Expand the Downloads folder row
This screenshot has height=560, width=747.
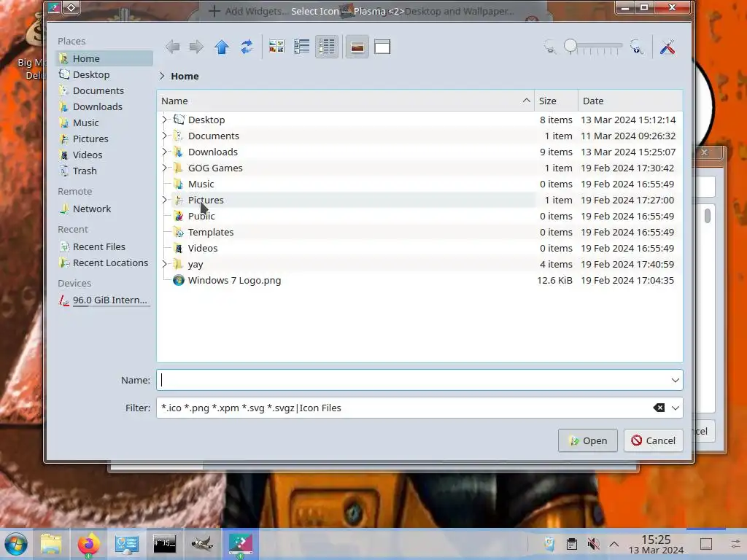pyautogui.click(x=164, y=152)
